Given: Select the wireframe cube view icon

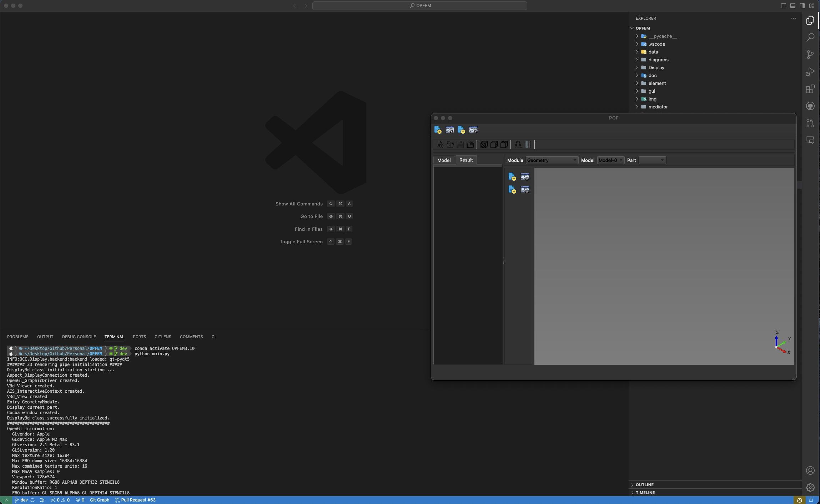Looking at the screenshot, I should tap(504, 144).
